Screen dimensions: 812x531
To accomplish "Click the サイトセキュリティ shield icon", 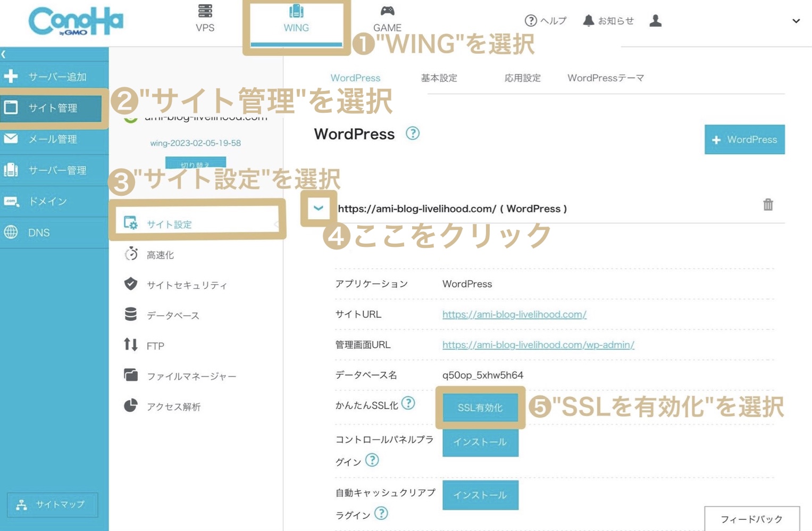I will click(130, 284).
